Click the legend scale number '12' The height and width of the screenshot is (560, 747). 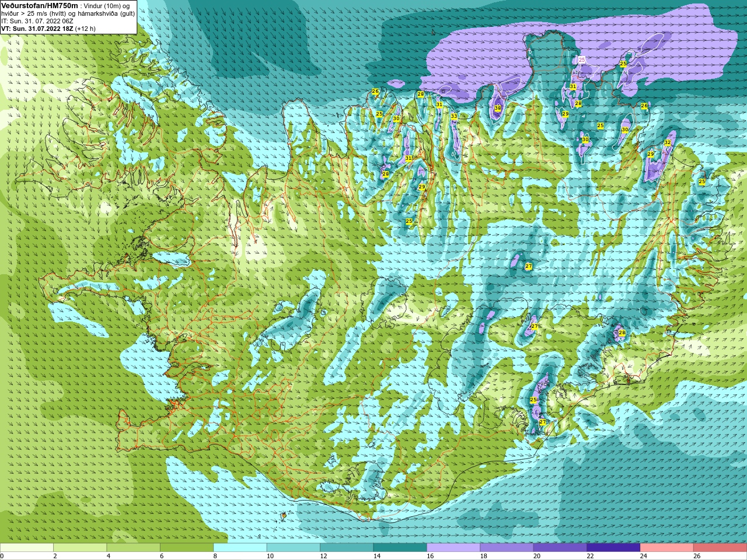(323, 556)
